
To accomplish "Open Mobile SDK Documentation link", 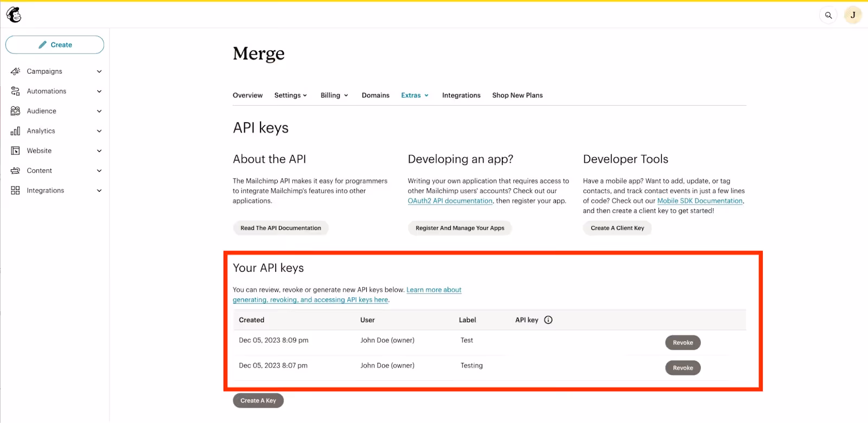I will 700,201.
